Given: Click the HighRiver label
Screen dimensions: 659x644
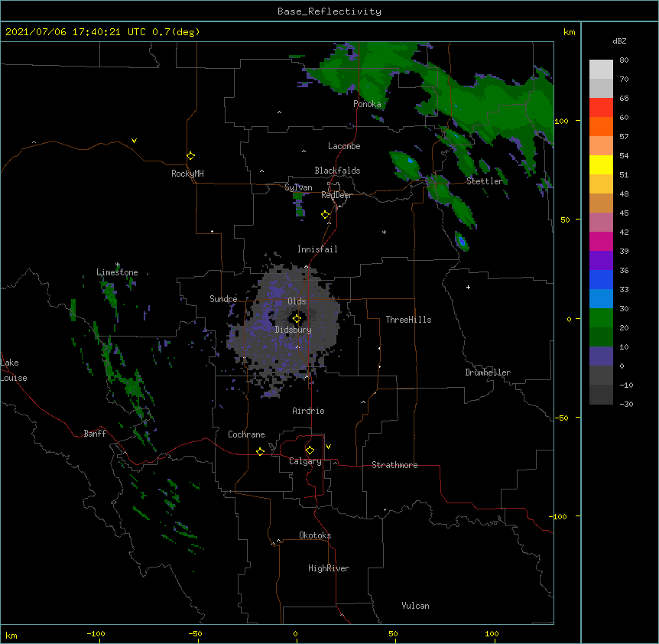Looking at the screenshot, I should [x=329, y=568].
